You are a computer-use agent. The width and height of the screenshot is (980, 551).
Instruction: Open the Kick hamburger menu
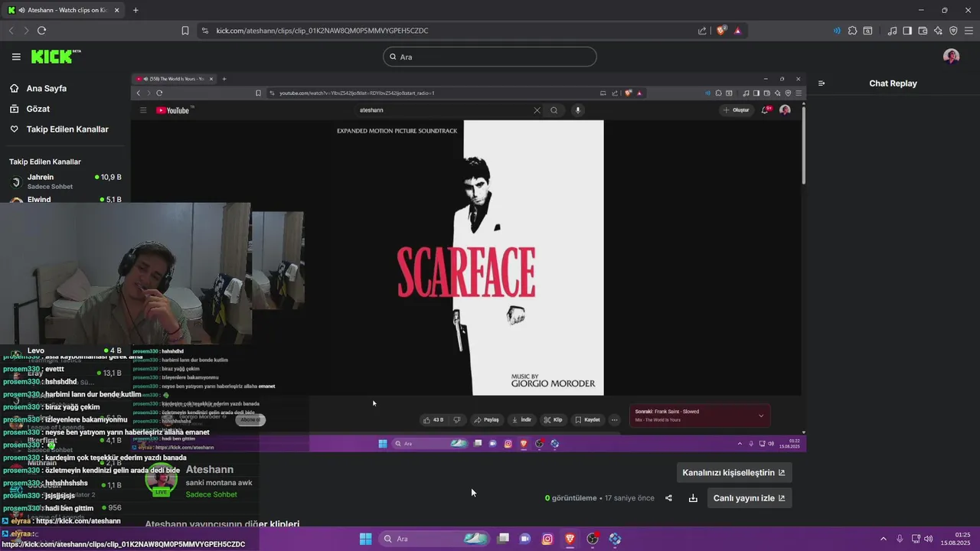coord(16,57)
